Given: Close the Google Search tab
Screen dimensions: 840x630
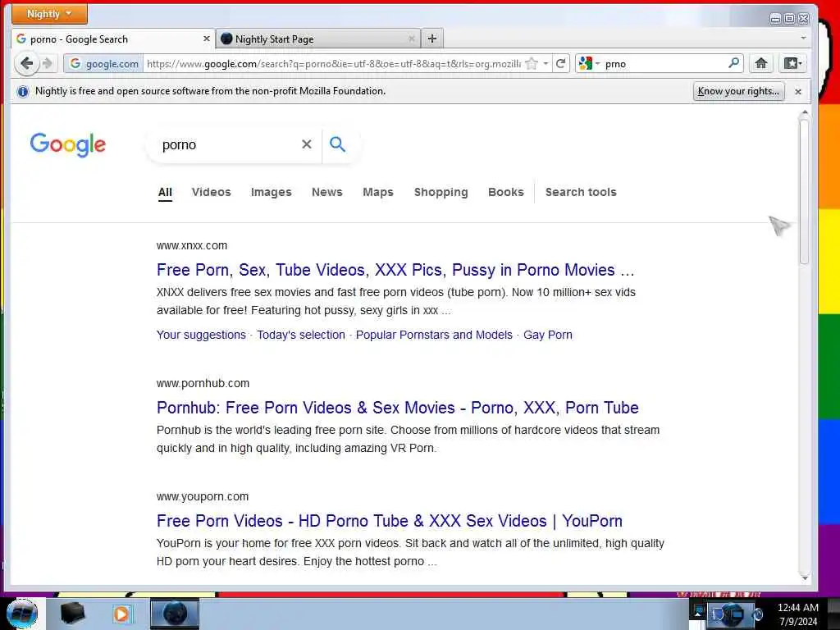Looking at the screenshot, I should 206,39.
